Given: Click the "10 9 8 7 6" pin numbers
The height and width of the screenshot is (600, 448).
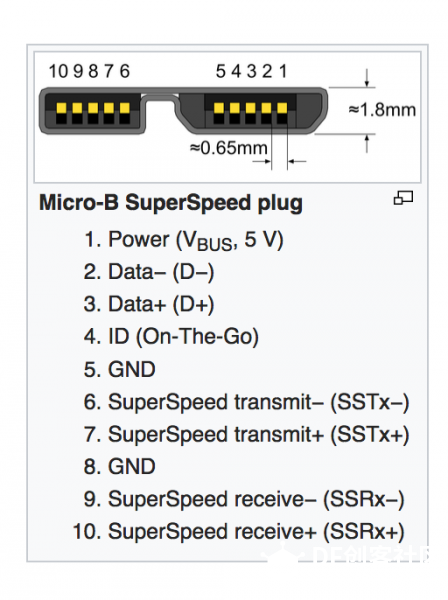Looking at the screenshot, I should 90,71.
